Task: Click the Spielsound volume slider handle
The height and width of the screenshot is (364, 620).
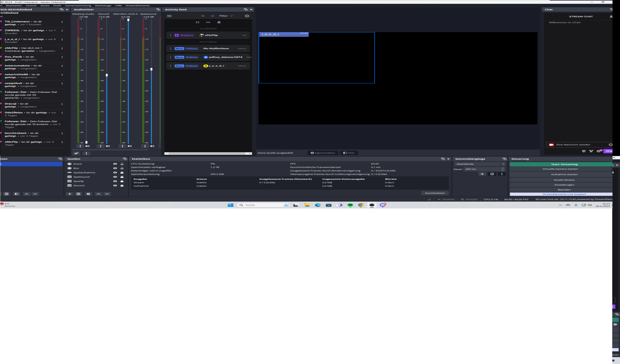Action: [x=151, y=69]
